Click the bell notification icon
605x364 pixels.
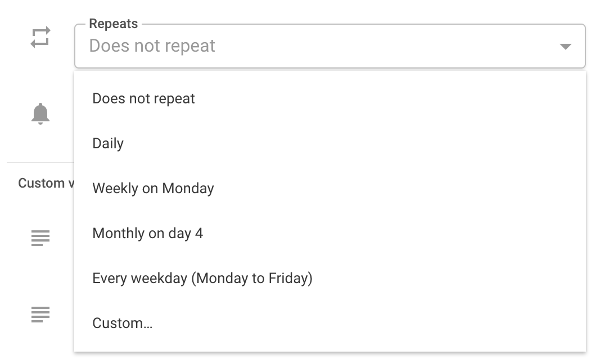point(40,113)
